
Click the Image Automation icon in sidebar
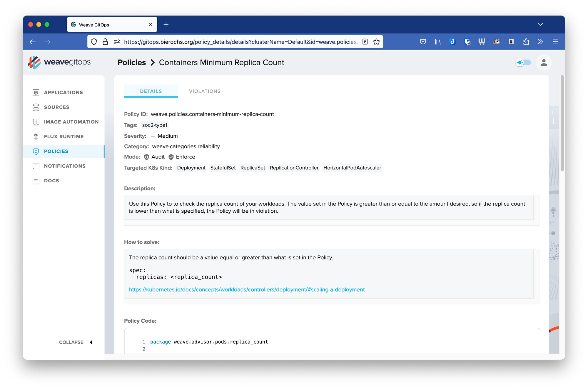click(36, 121)
